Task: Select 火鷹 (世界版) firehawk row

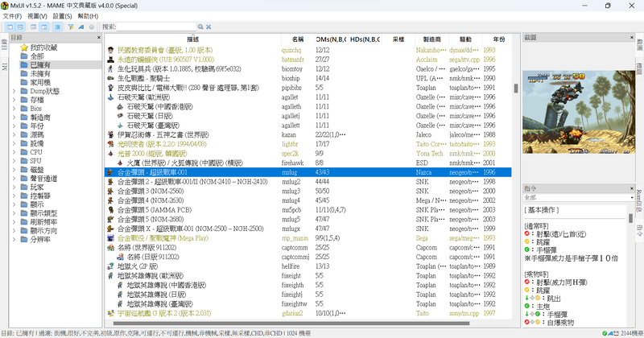Action: pos(308,163)
